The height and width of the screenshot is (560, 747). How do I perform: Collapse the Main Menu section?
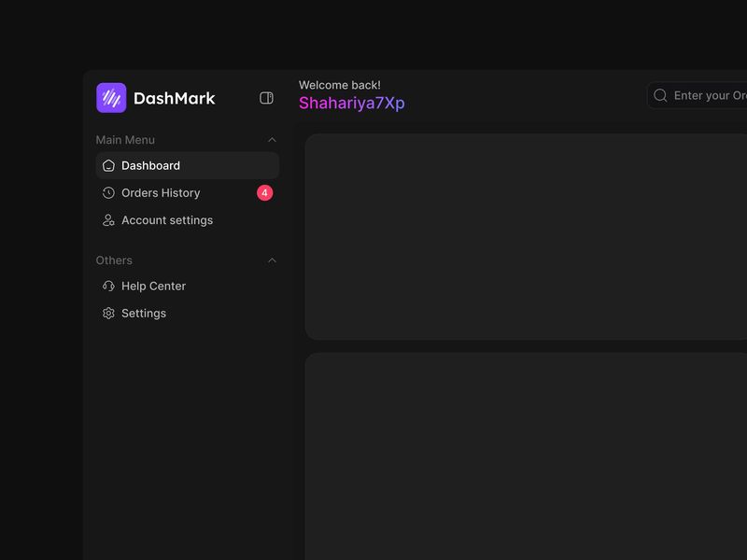pyautogui.click(x=273, y=139)
